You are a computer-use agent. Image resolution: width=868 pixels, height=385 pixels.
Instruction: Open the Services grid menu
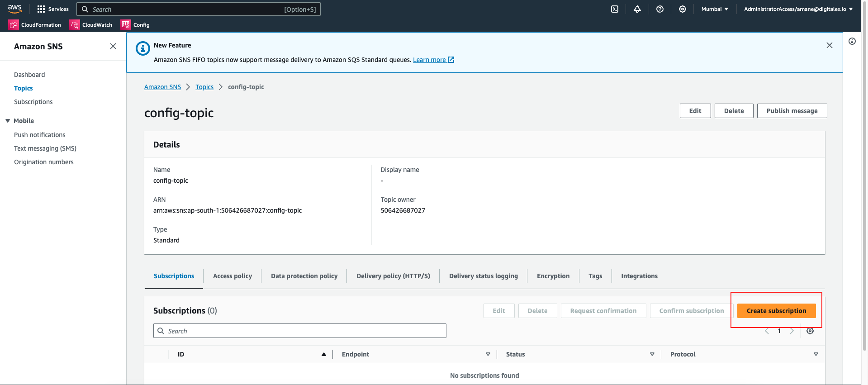[53, 9]
